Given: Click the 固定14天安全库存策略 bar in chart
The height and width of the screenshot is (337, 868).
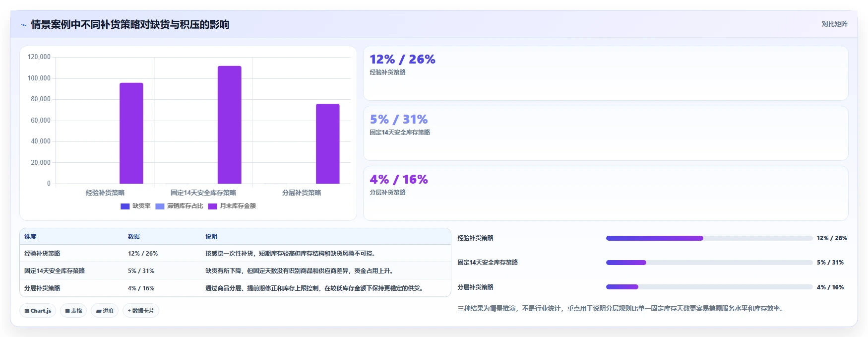Looking at the screenshot, I should (x=230, y=125).
